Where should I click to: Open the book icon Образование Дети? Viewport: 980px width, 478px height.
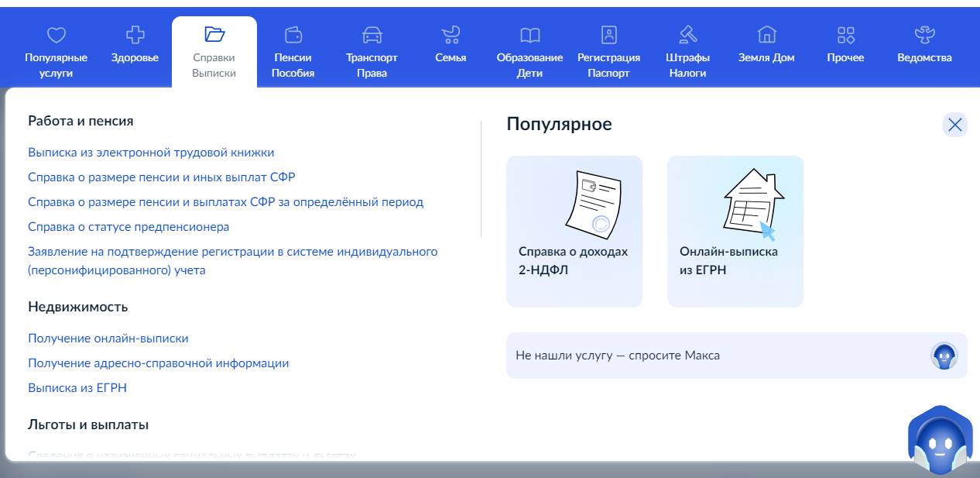click(x=529, y=35)
